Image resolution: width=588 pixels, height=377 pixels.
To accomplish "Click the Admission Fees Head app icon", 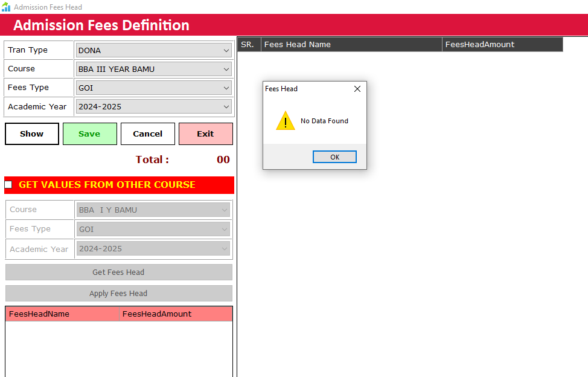I will (x=6, y=7).
